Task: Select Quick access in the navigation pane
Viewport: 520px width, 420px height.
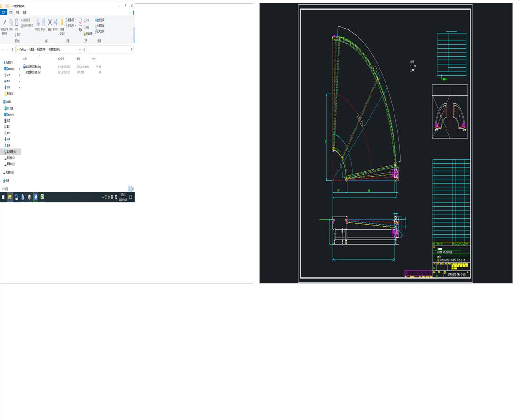Action: click(8, 62)
